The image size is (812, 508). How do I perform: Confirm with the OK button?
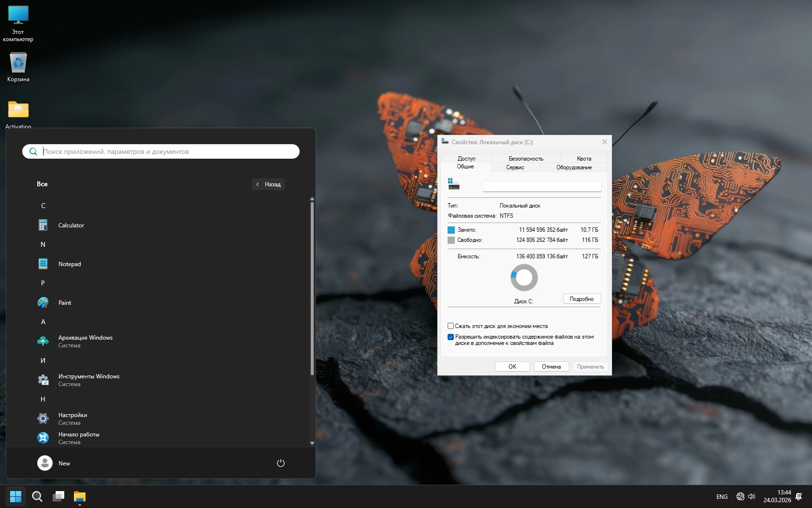pos(512,367)
